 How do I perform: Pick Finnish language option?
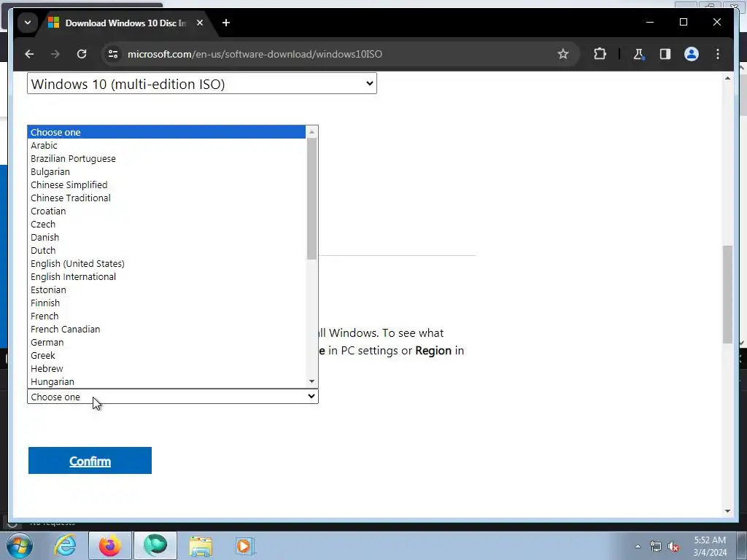pyautogui.click(x=166, y=303)
